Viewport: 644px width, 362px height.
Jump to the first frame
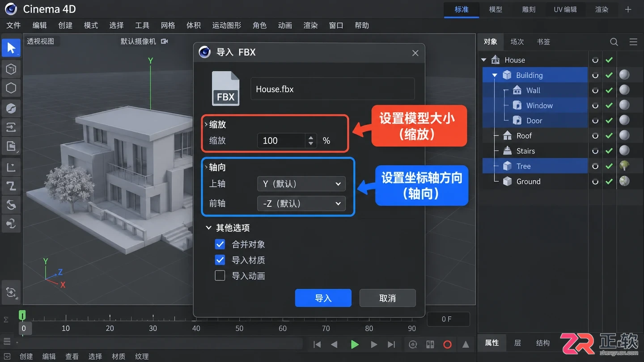point(317,344)
